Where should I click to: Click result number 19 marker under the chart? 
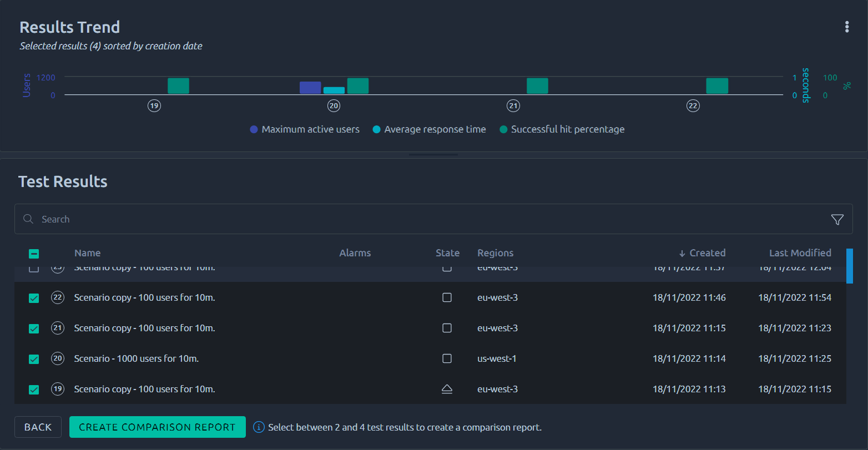click(154, 105)
